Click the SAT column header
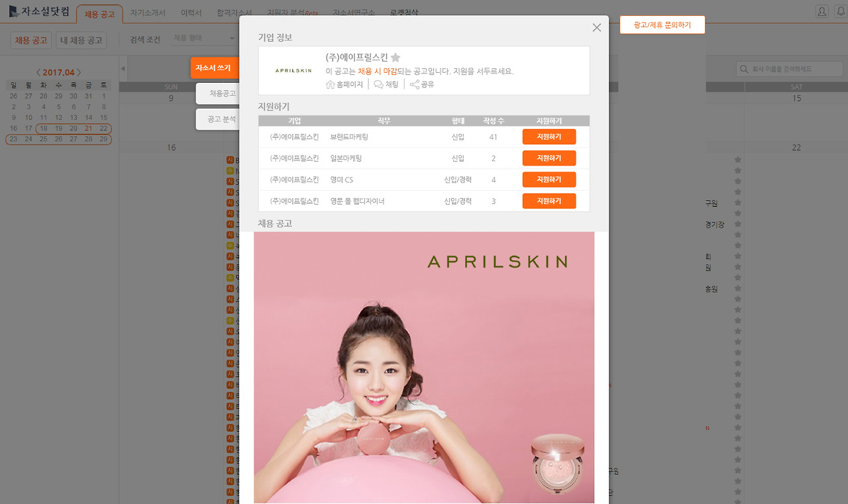The width and height of the screenshot is (848, 504). pos(796,87)
